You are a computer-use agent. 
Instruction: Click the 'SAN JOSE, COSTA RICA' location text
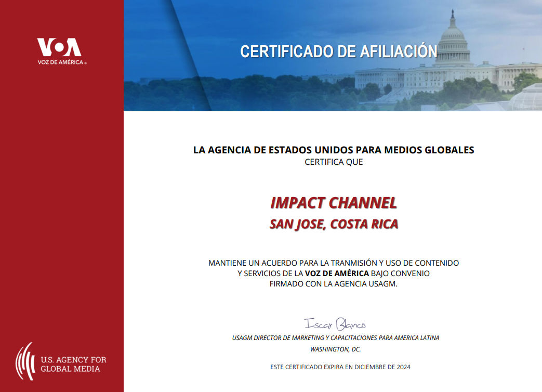click(x=334, y=224)
